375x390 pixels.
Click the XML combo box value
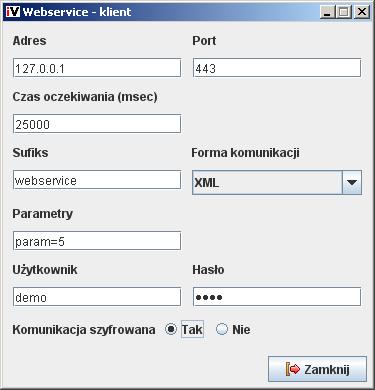click(x=267, y=182)
